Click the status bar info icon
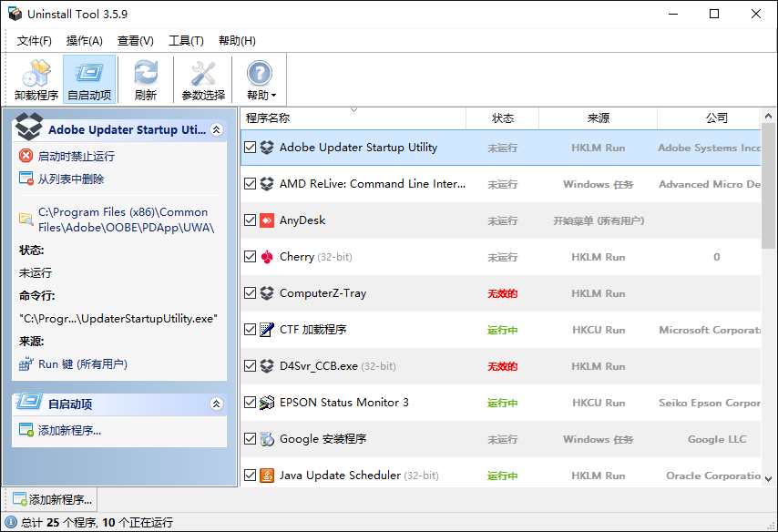 [x=11, y=522]
